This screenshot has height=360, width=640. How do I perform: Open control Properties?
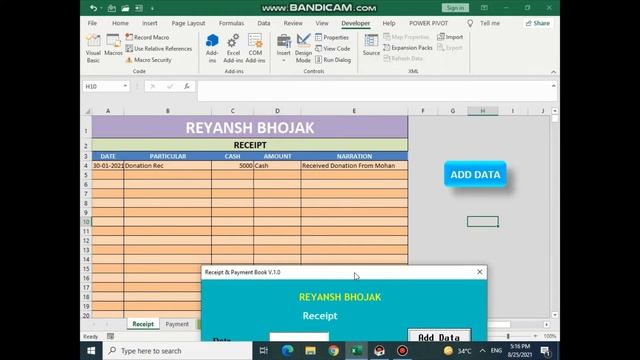pyautogui.click(x=332, y=37)
